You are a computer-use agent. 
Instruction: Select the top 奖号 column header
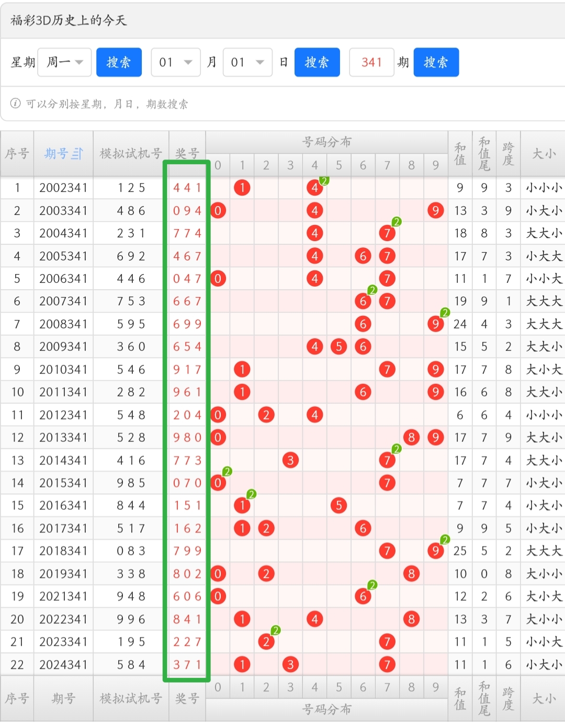tap(187, 154)
